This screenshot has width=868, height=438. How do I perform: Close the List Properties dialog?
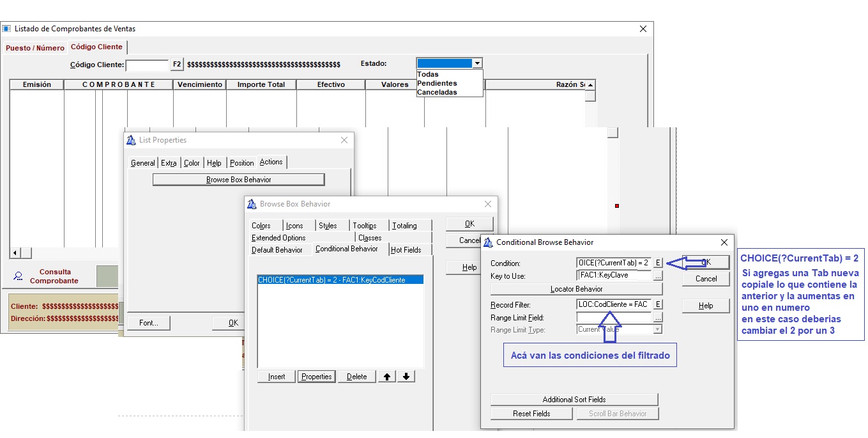344,140
